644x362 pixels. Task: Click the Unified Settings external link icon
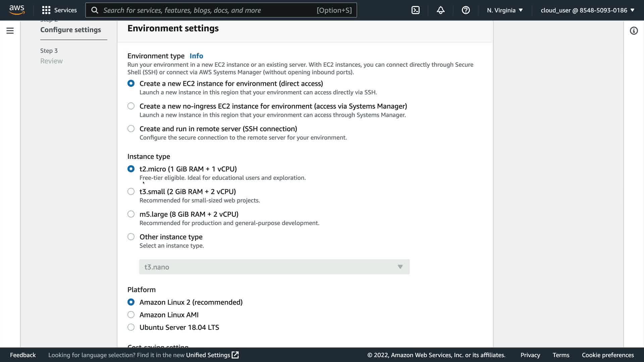coord(235,355)
